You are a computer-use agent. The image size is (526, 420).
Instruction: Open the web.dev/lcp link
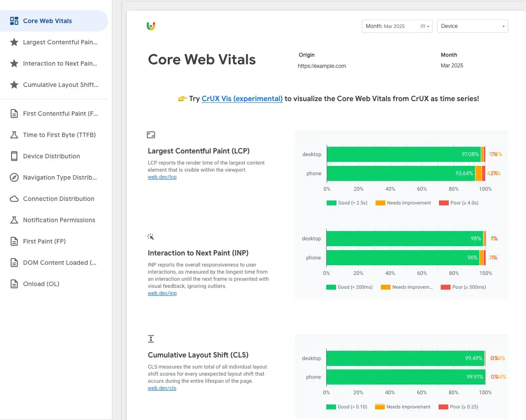tap(162, 177)
